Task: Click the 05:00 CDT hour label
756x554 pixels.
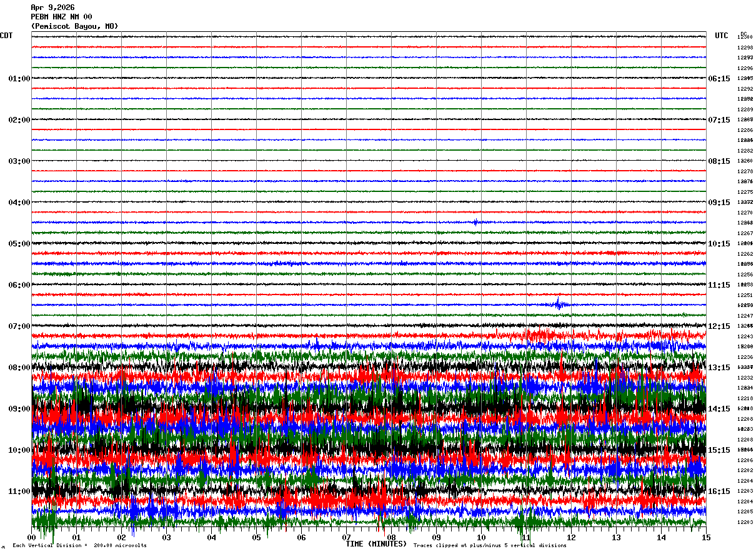Action: point(19,244)
